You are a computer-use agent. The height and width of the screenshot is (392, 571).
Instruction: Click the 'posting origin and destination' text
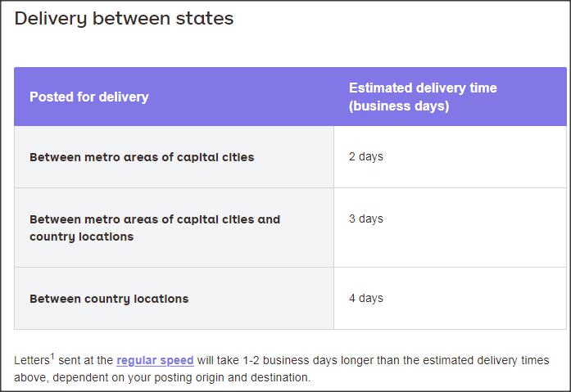[231, 377]
